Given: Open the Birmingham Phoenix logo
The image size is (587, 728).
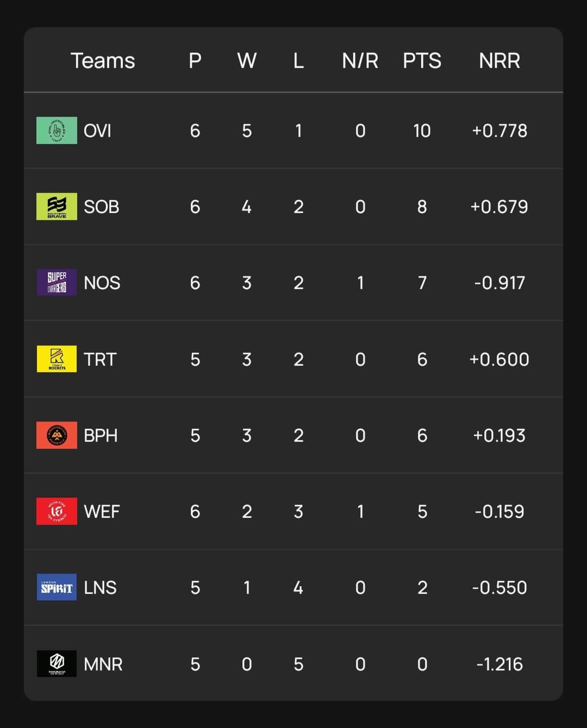Looking at the screenshot, I should tap(57, 435).
